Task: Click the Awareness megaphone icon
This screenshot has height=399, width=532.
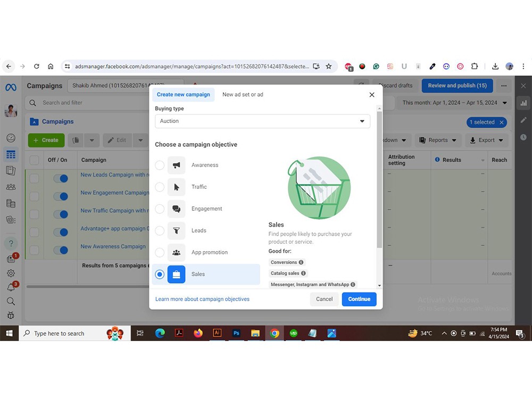Action: pyautogui.click(x=177, y=165)
